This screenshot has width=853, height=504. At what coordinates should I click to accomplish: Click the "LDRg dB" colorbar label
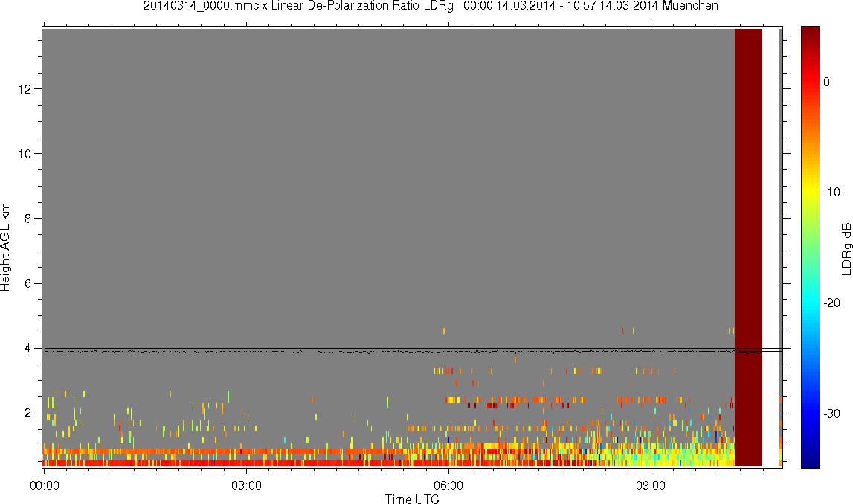click(846, 248)
